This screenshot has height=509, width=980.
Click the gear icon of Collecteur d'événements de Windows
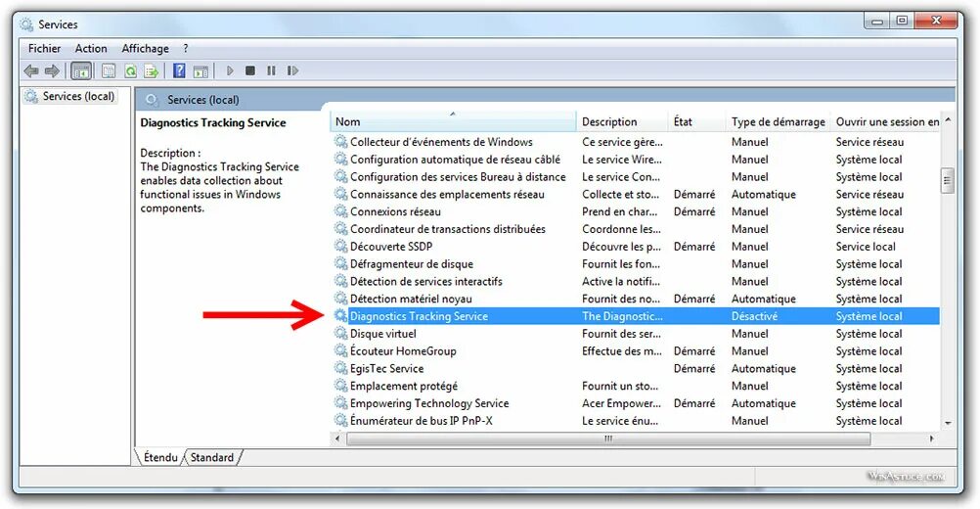coord(340,141)
